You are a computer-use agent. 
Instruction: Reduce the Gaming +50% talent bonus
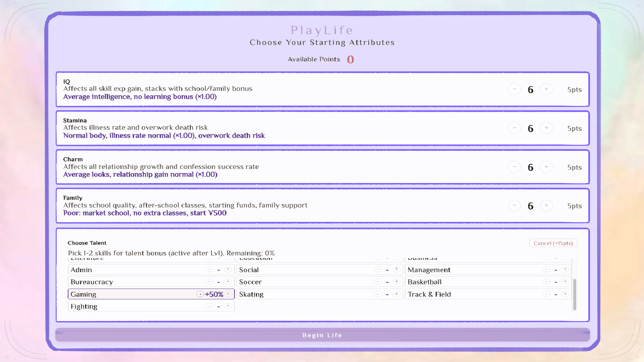pyautogui.click(x=200, y=294)
